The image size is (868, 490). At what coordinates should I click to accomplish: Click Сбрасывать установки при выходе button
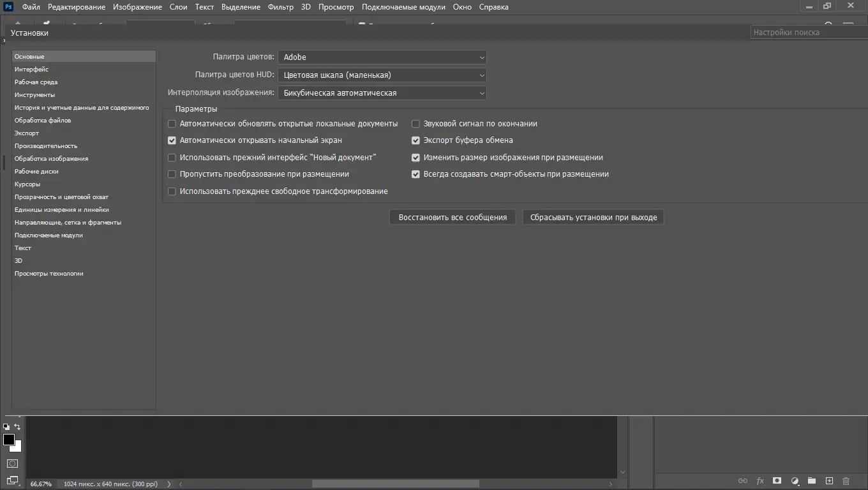tap(594, 218)
